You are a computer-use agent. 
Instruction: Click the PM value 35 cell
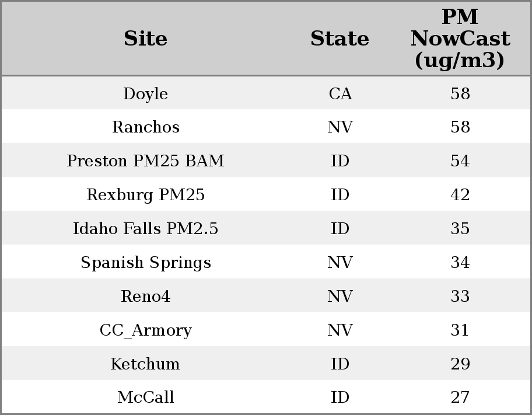pos(460,229)
